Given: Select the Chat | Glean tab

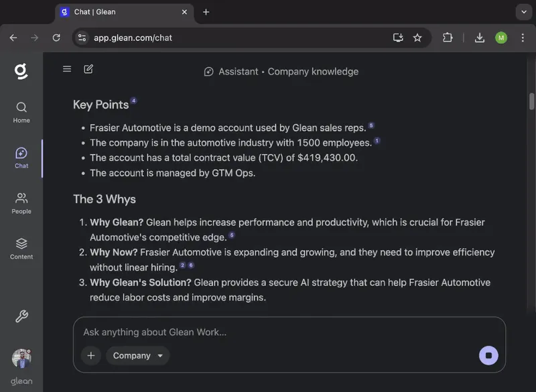Looking at the screenshot, I should click(x=124, y=13).
